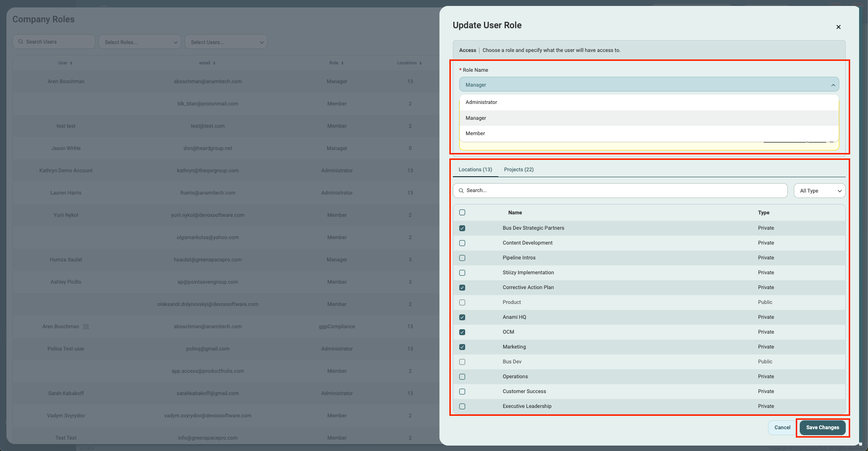Check the Content Development location checkbox
Image resolution: width=868 pixels, height=451 pixels.
click(462, 243)
